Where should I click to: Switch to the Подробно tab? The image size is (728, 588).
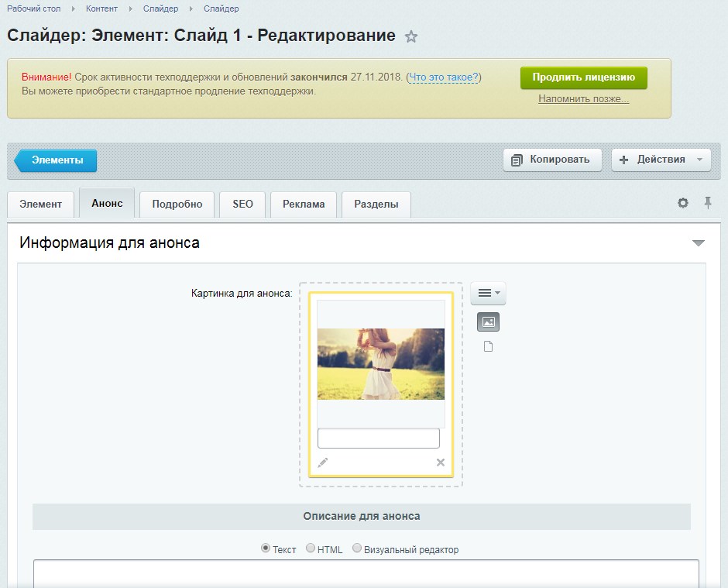tap(177, 205)
